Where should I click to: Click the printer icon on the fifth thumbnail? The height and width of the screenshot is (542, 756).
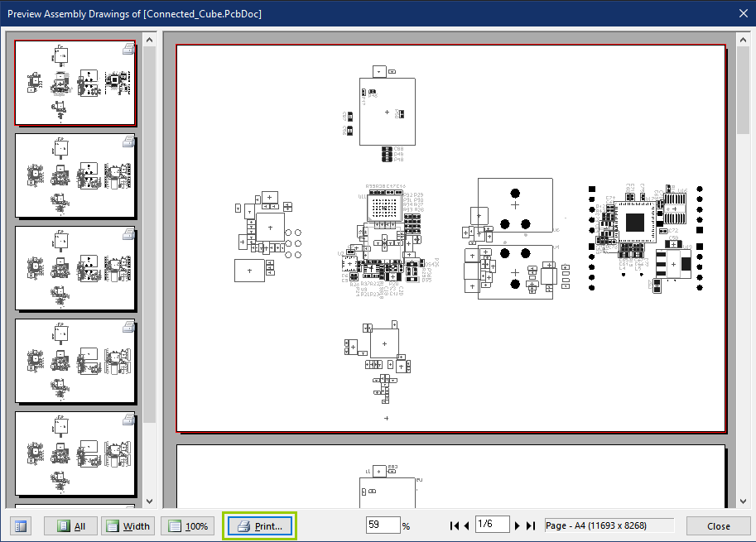[128, 419]
